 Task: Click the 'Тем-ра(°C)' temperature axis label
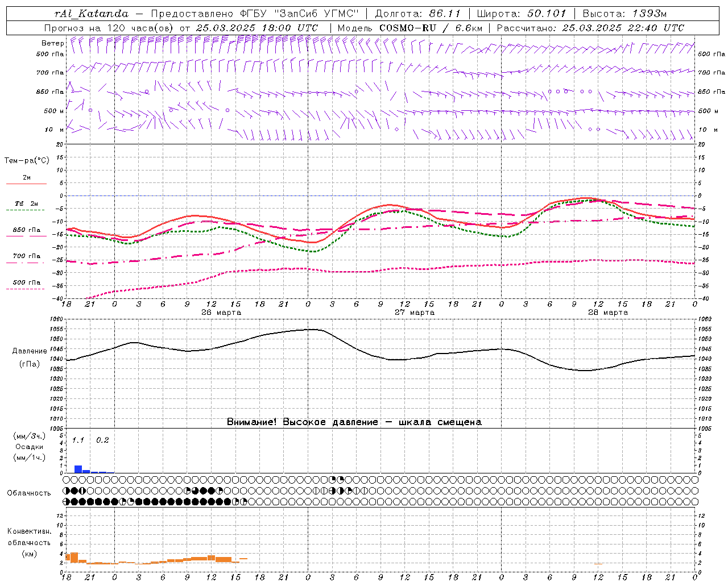coord(27,161)
